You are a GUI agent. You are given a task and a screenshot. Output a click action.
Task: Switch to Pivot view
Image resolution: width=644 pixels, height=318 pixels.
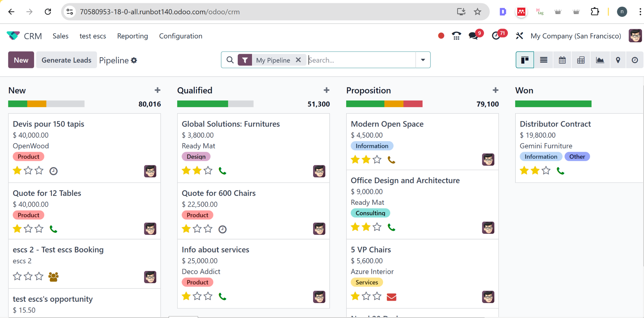point(581,60)
